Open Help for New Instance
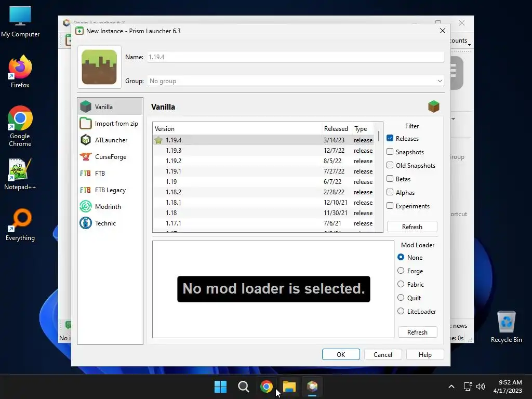The width and height of the screenshot is (532, 399). 425,354
